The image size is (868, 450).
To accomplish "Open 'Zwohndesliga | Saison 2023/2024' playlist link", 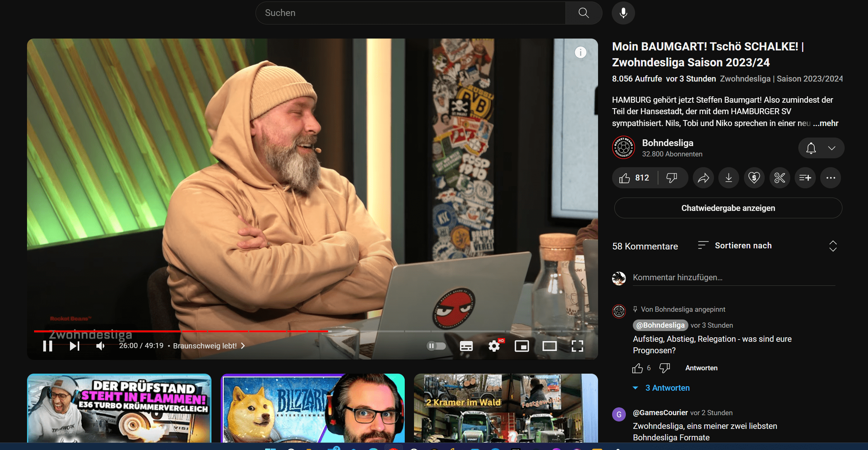I will pos(781,79).
